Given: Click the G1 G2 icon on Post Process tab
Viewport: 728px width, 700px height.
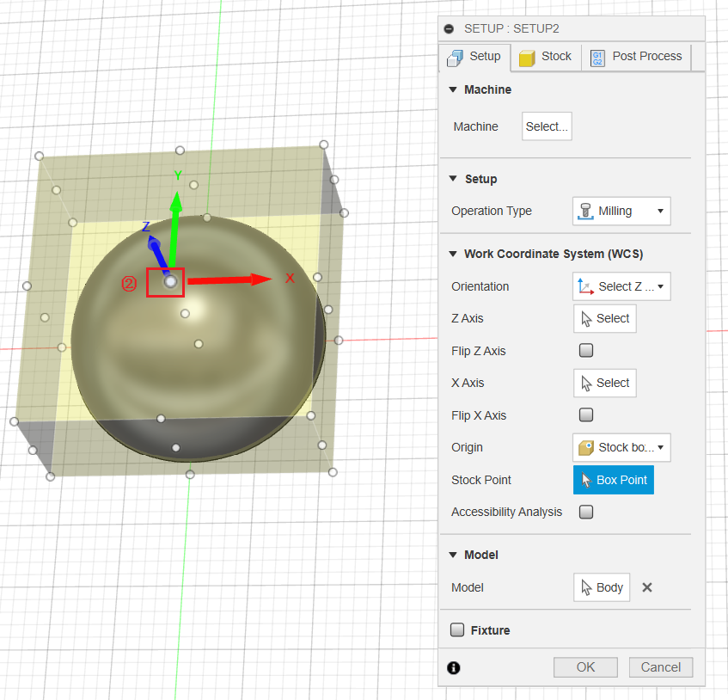Looking at the screenshot, I should (x=596, y=57).
